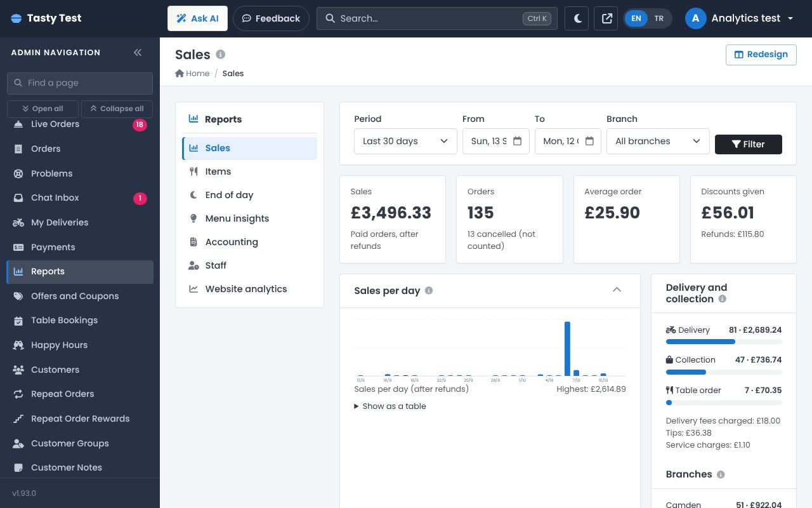This screenshot has width=812, height=508.
Task: Click Live Orders badge showing 18
Action: point(140,125)
